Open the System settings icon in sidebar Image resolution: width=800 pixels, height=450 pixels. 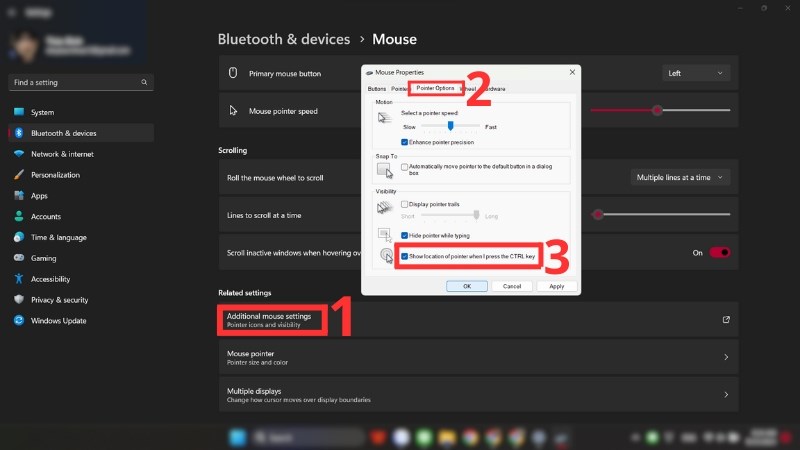pos(18,112)
